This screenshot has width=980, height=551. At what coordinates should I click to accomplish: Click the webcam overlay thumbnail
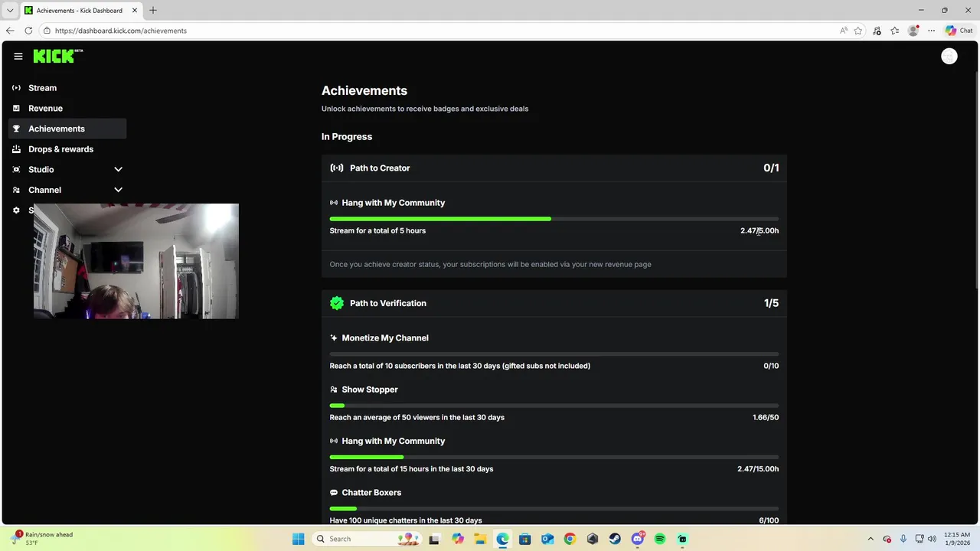pos(136,261)
